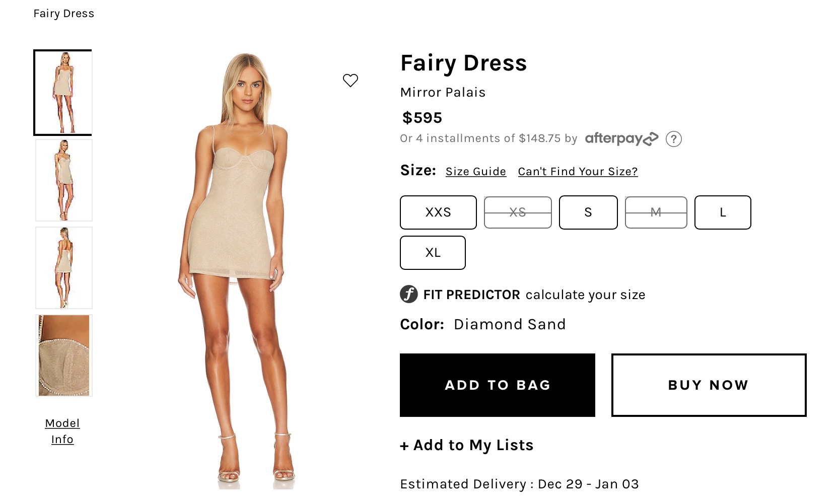Show the back-view thumbnail image
The width and height of the screenshot is (840, 504).
[64, 268]
